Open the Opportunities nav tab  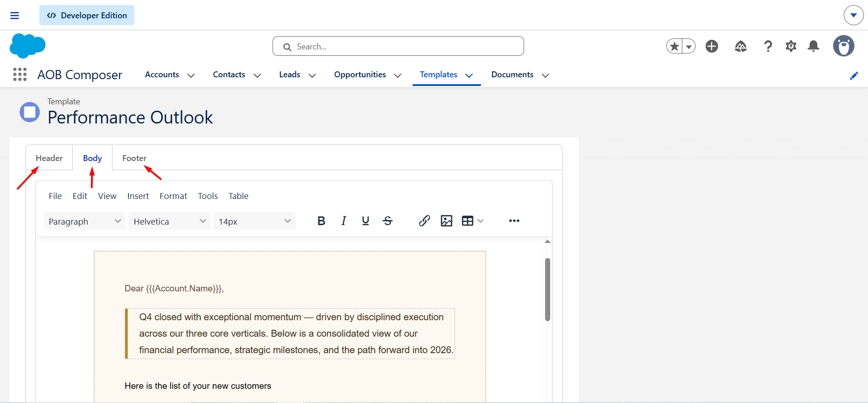point(360,75)
